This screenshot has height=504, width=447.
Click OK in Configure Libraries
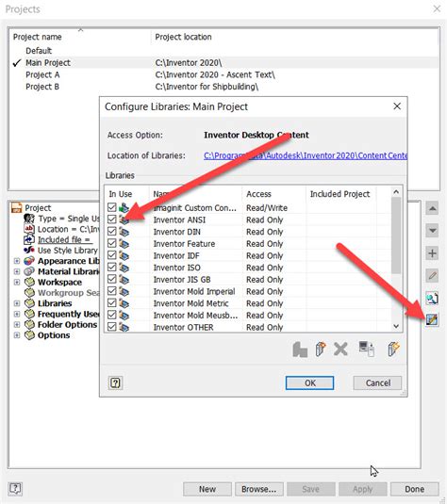coord(310,382)
